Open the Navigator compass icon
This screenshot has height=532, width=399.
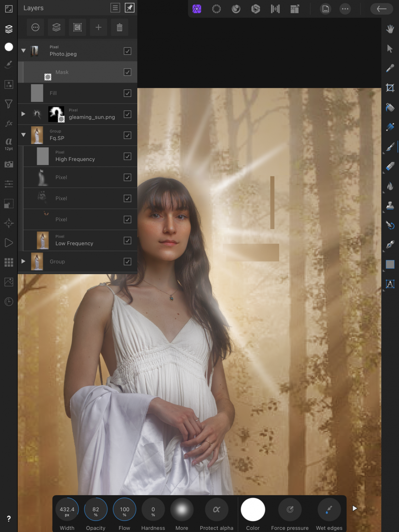tap(9, 223)
